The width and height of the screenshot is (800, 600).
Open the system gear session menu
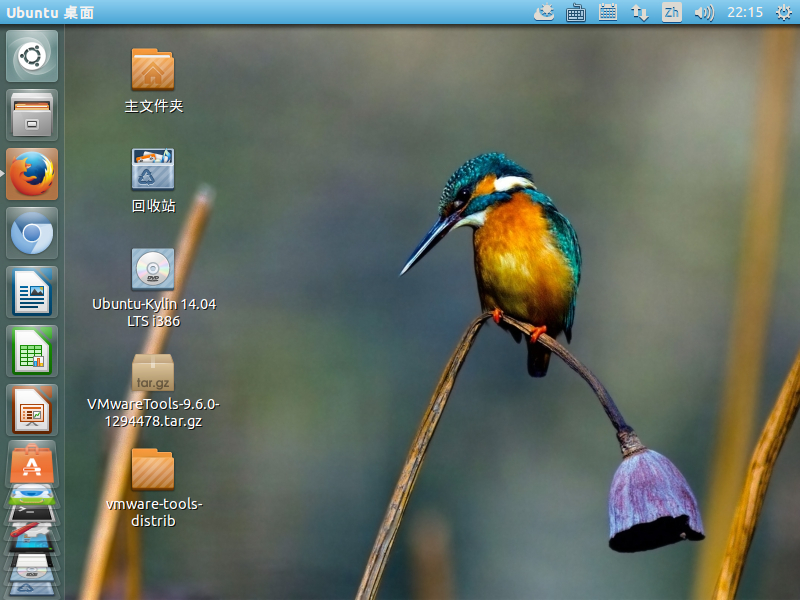[784, 12]
